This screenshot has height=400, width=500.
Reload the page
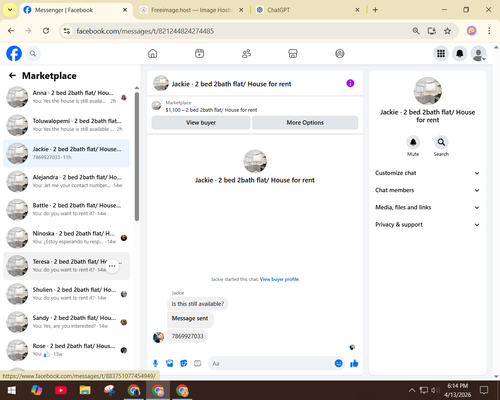click(x=46, y=31)
